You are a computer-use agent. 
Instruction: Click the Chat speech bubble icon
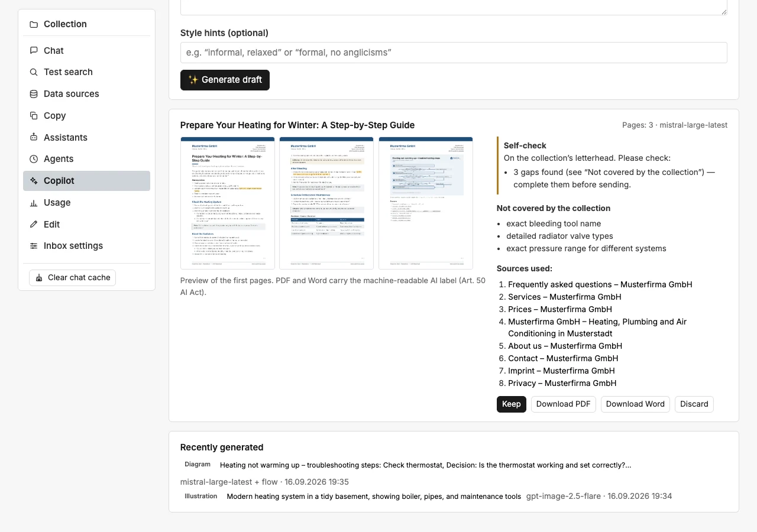click(x=34, y=51)
